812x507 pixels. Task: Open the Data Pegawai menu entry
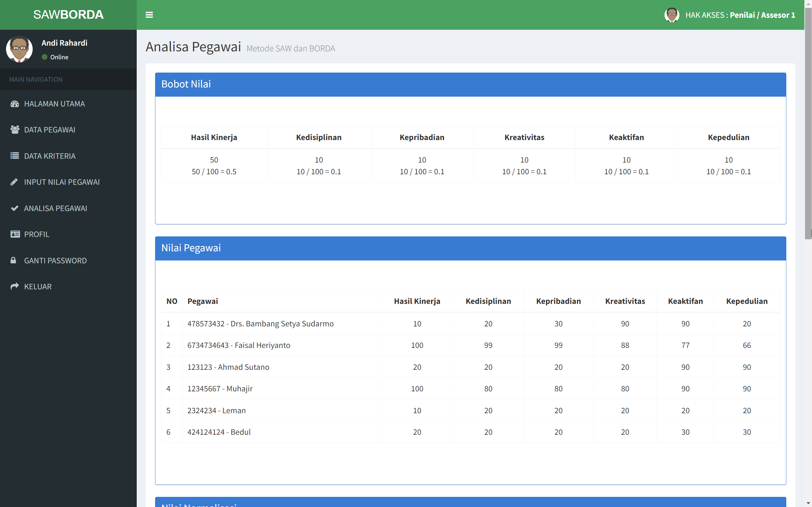coord(50,129)
